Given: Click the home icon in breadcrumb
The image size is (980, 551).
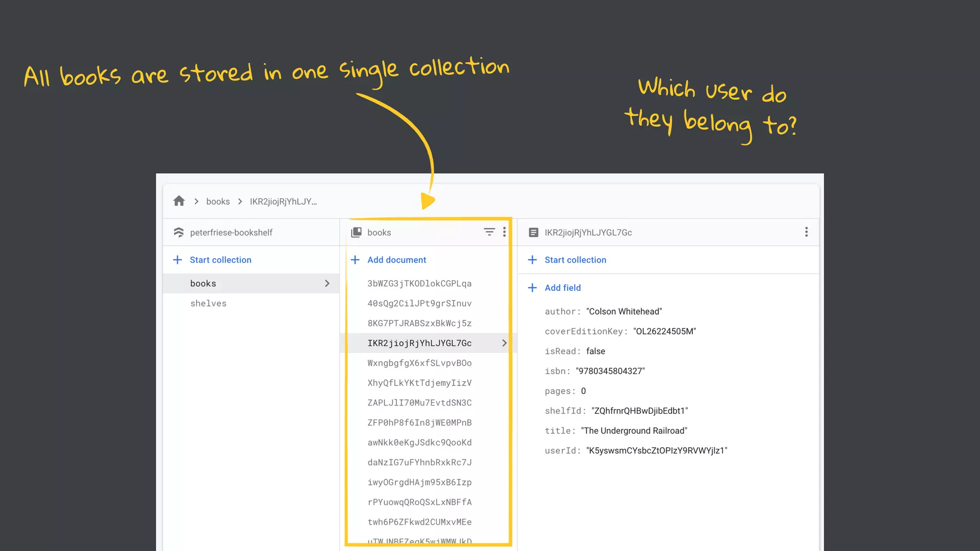Looking at the screenshot, I should [179, 201].
